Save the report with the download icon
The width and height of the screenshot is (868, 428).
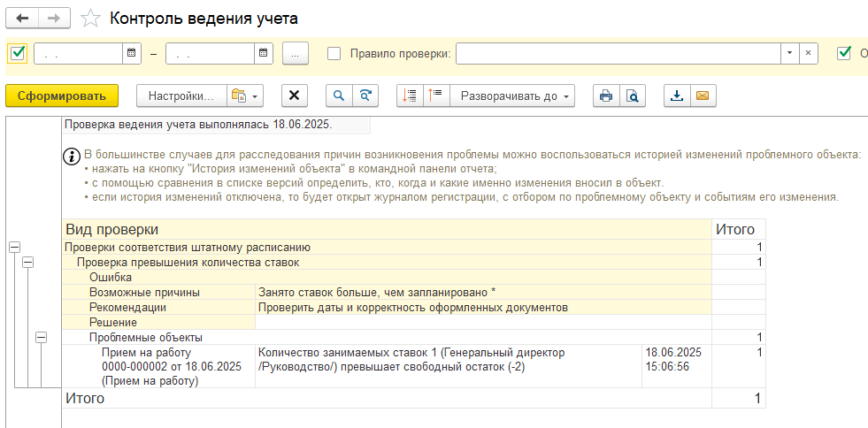[677, 96]
